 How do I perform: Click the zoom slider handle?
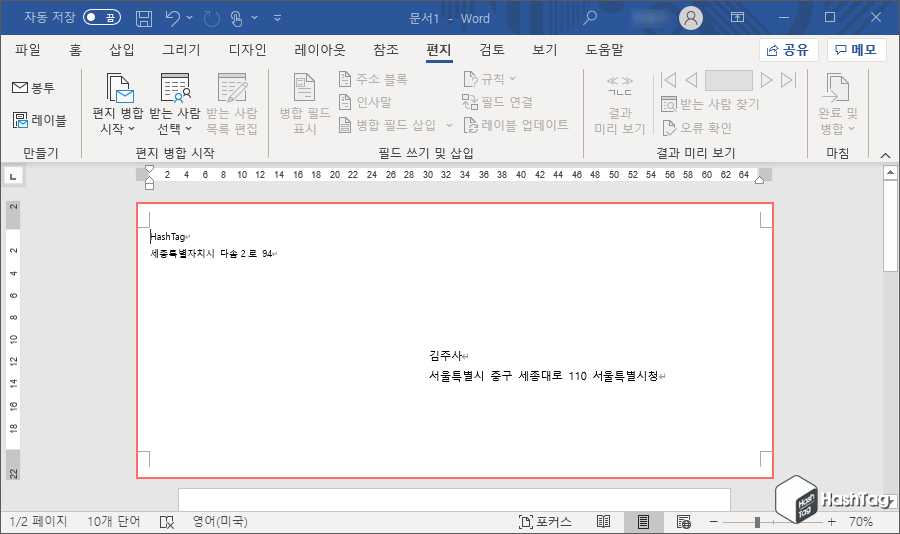point(758,522)
